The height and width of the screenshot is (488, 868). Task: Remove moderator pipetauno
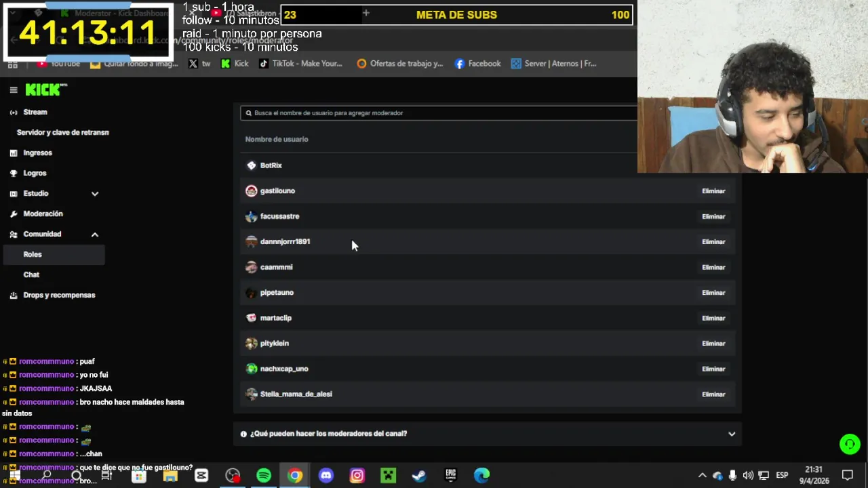pos(713,293)
